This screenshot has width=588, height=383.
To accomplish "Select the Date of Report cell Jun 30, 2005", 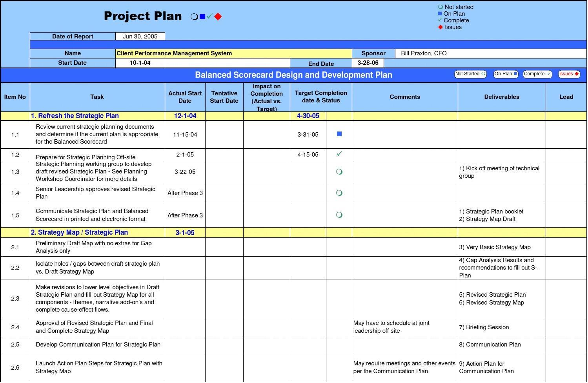I will [x=140, y=36].
